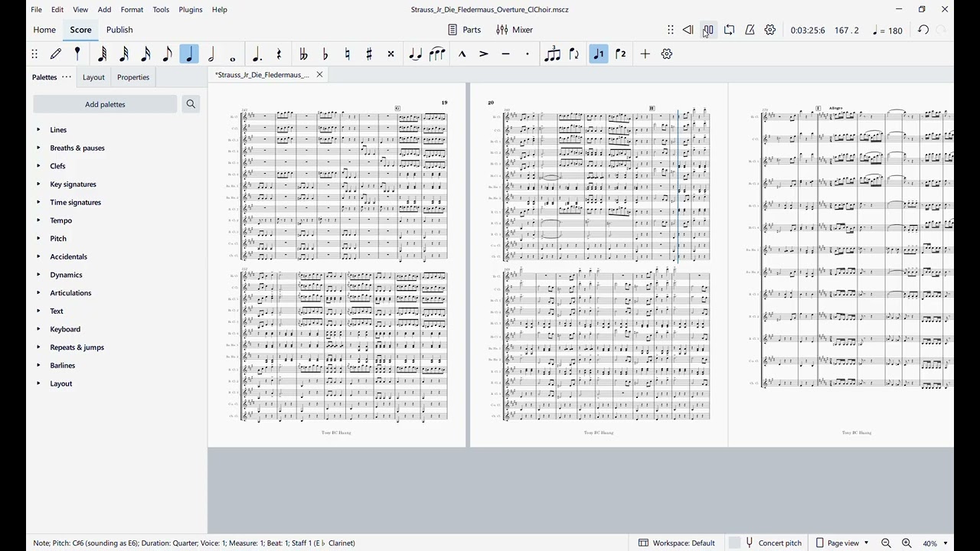The image size is (980, 551).
Task: Open playback settings gear
Action: point(771,31)
